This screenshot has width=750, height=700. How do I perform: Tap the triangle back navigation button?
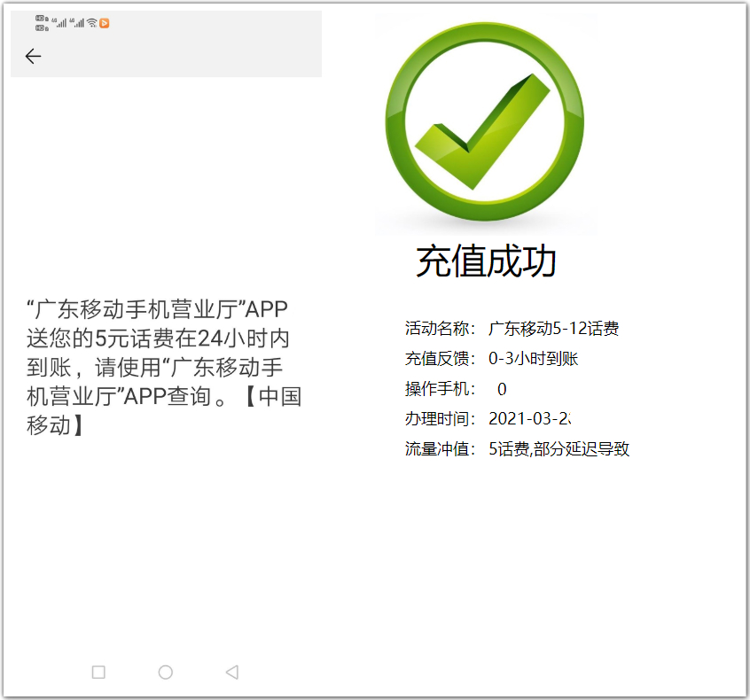point(232,673)
